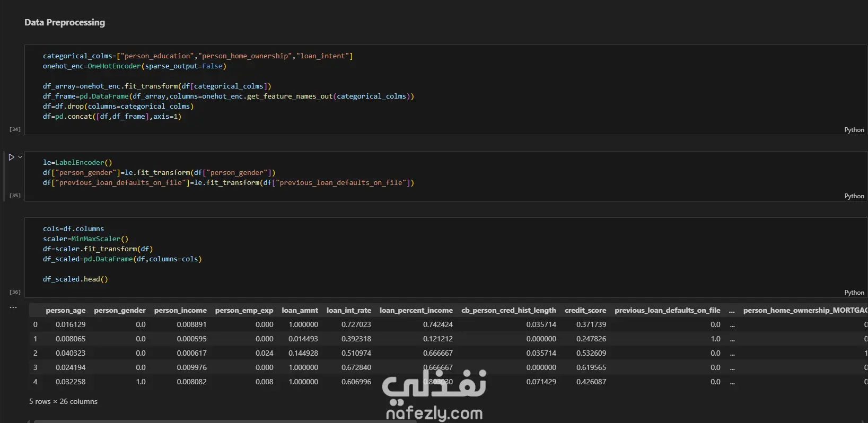Click the loan_int_rate value 0.392318
The image size is (868, 423).
356,339
